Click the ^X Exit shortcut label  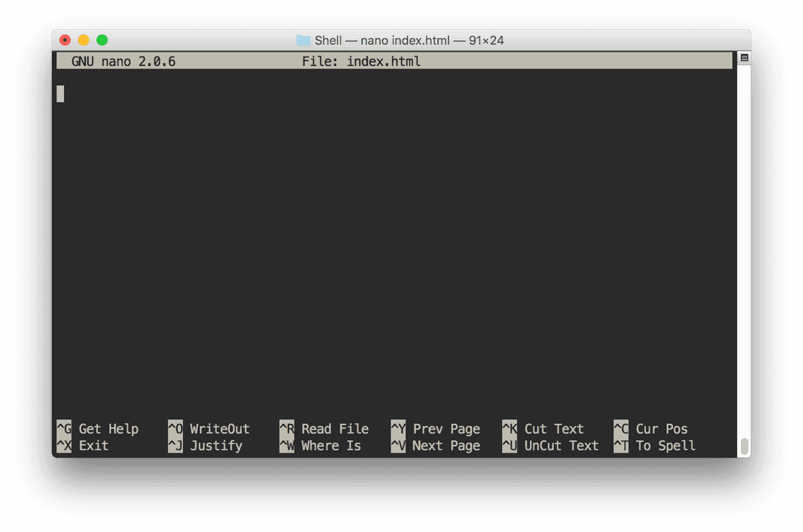(x=83, y=446)
